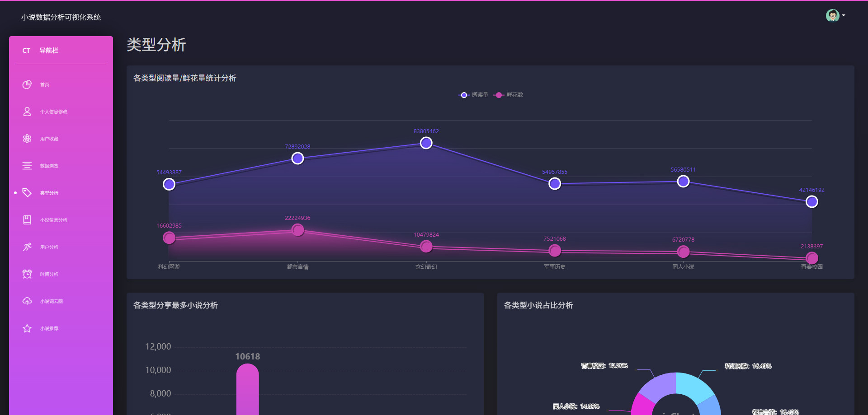This screenshot has width=868, height=415.
Task: Click the 54957855 data label
Action: click(x=555, y=172)
